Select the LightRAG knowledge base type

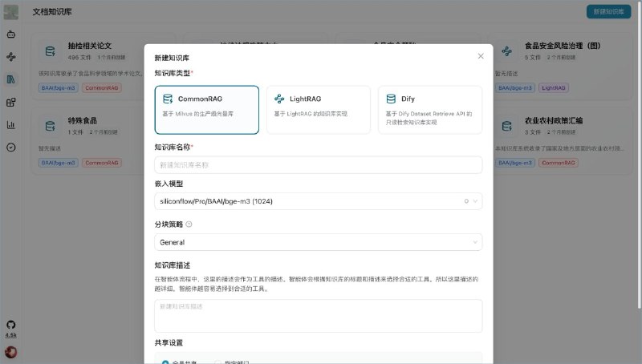(319, 110)
